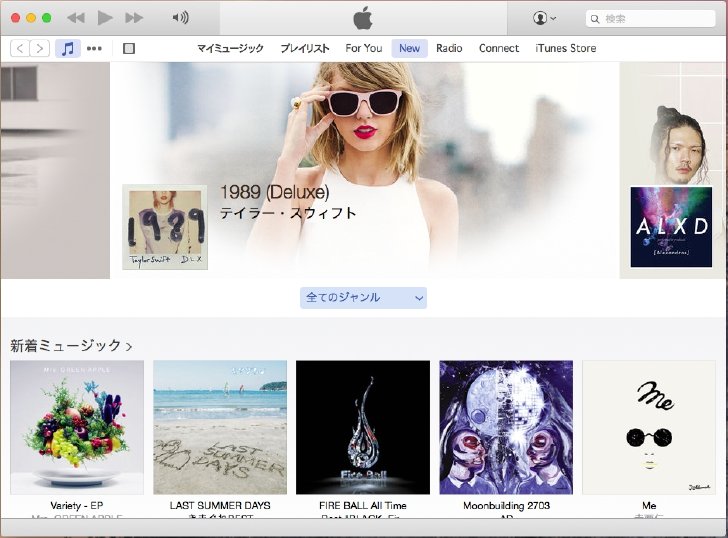The width and height of the screenshot is (728, 538).
Task: Click the Me album title text
Action: tap(649, 506)
